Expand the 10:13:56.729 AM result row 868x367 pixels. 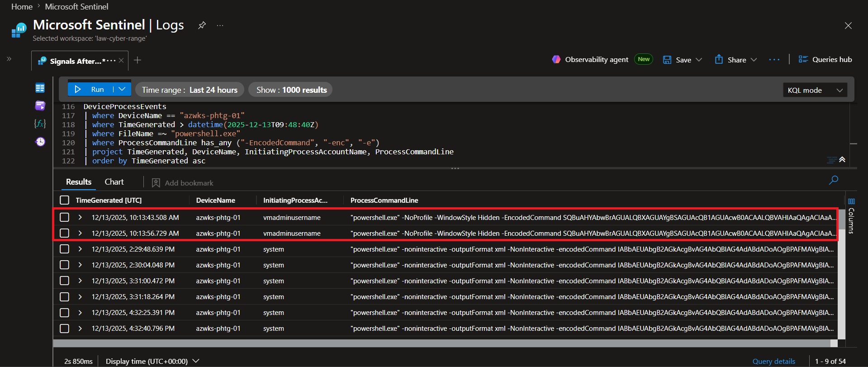coord(80,233)
